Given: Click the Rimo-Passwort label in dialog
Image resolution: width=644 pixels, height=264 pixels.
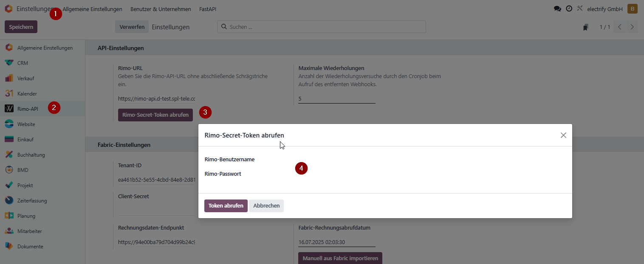Looking at the screenshot, I should (223, 174).
